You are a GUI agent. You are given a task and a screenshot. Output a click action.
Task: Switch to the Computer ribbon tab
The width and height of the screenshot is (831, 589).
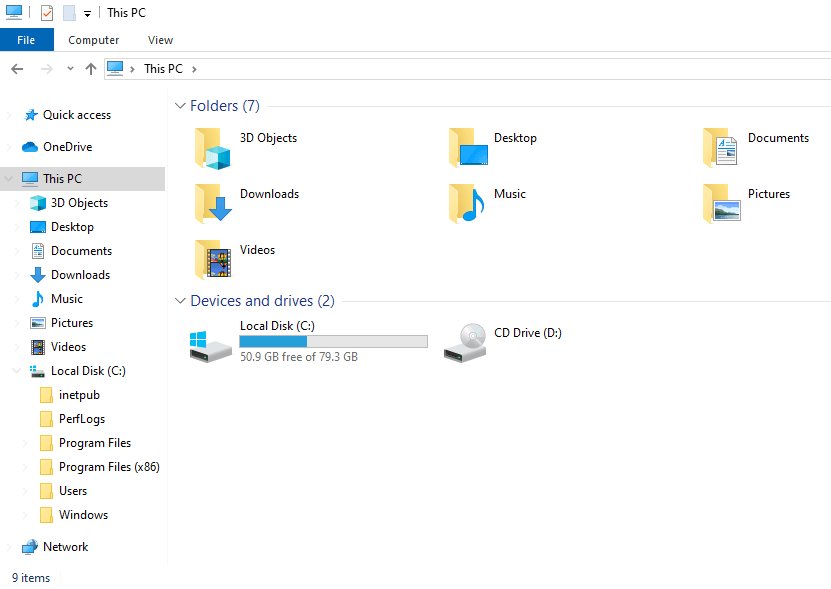93,40
